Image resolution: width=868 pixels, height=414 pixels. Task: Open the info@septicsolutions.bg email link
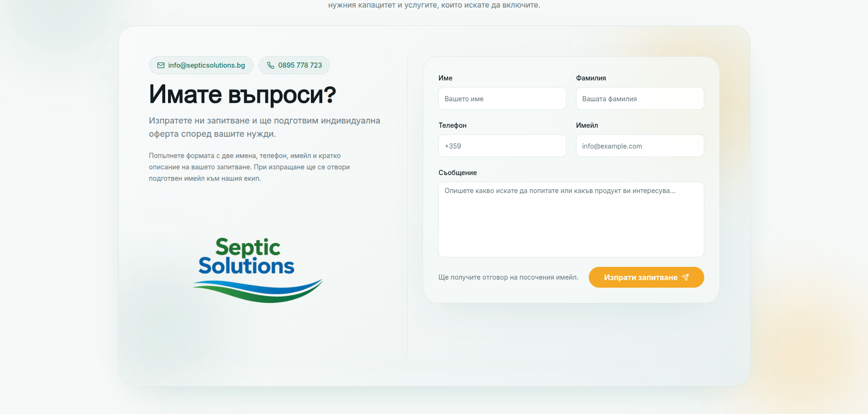pyautogui.click(x=201, y=65)
